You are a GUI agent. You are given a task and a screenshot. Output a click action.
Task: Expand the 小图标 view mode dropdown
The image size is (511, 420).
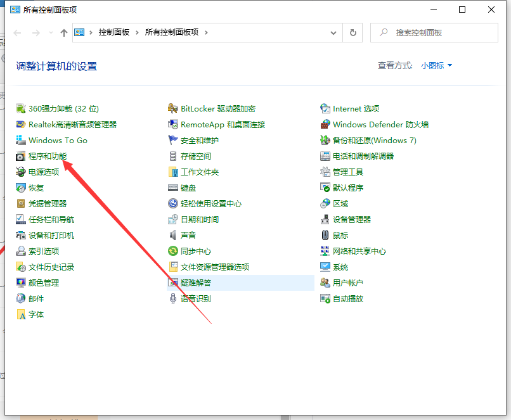(x=437, y=65)
